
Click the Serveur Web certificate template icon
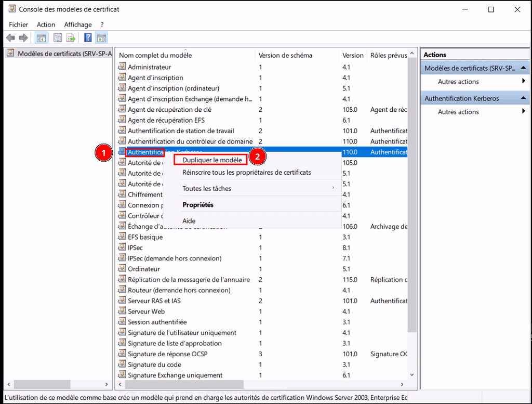pyautogui.click(x=122, y=311)
